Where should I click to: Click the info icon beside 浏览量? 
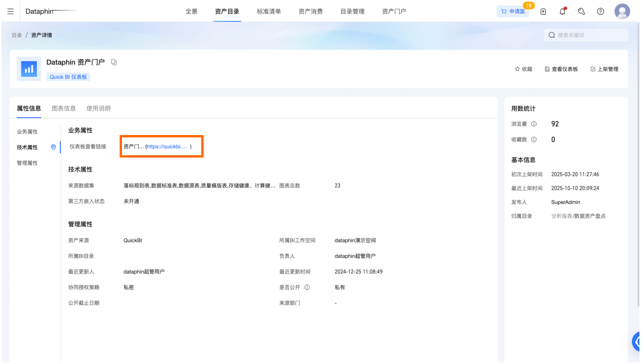click(534, 124)
